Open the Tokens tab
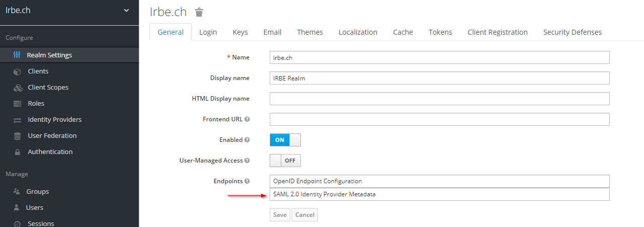Screen dimensions: 644x227 coord(440,32)
